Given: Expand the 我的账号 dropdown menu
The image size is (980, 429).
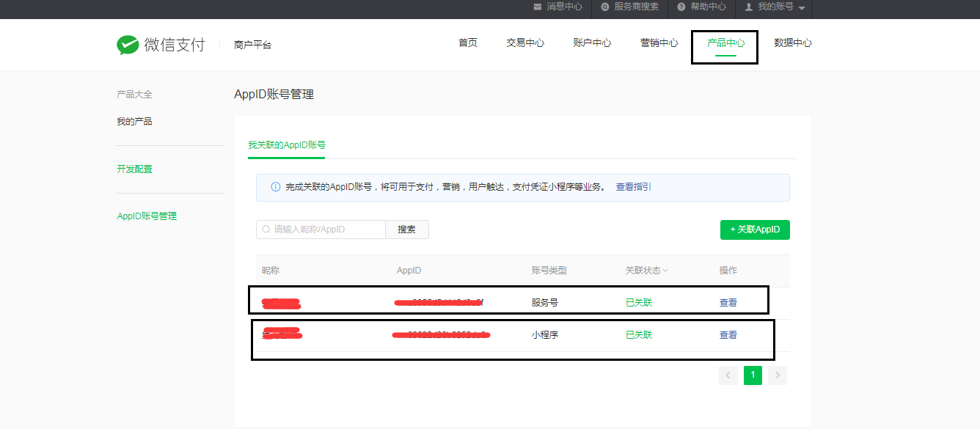Looking at the screenshot, I should pos(802,9).
